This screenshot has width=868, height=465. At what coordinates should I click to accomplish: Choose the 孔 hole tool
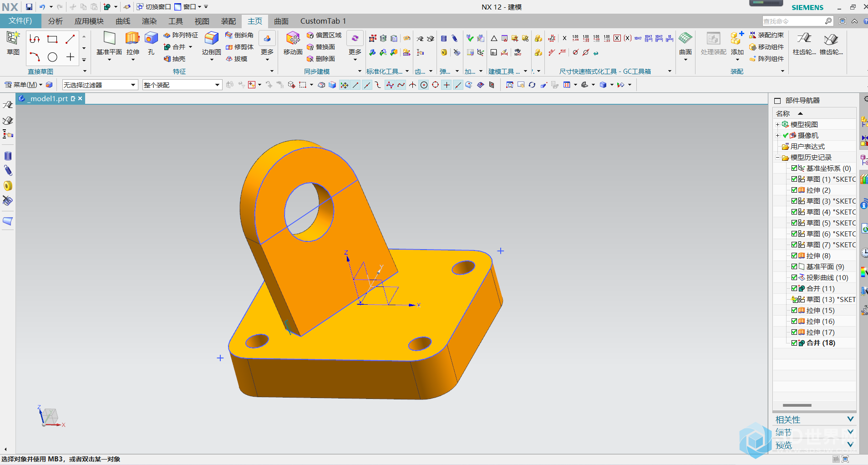coord(151,43)
